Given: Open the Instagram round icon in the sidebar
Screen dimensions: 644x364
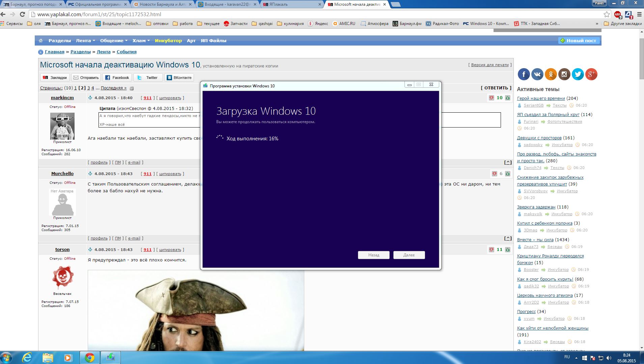Looking at the screenshot, I should 564,74.
